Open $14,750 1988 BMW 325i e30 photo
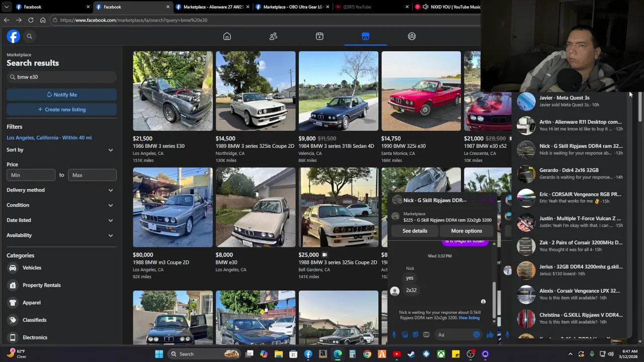Viewport: 644px width, 362px height. click(421, 91)
